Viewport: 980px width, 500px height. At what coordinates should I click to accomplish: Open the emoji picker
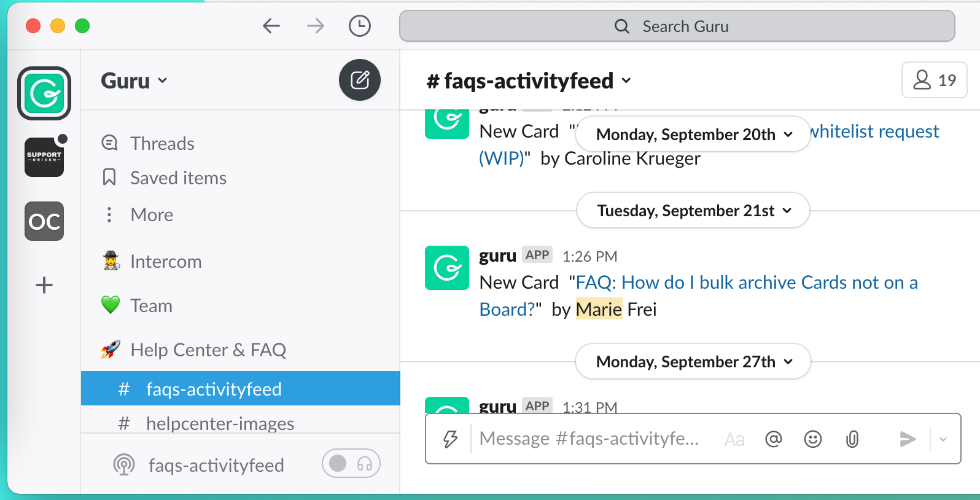tap(813, 439)
